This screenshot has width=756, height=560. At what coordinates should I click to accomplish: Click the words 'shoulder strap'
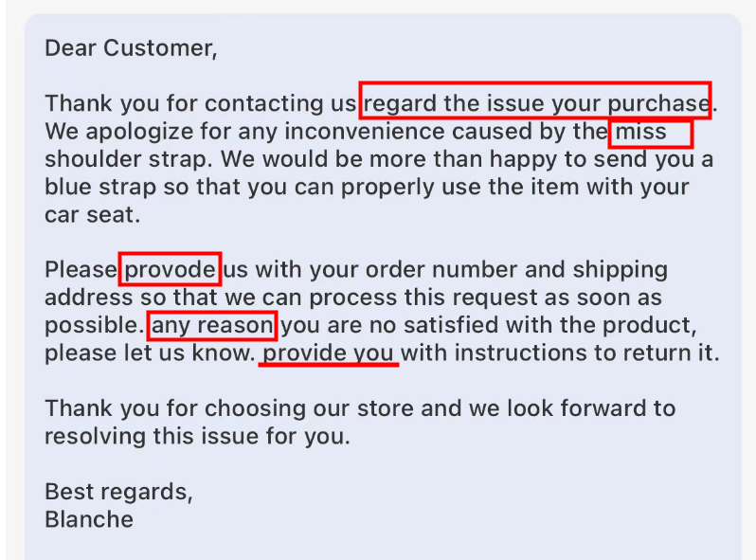pos(127,159)
